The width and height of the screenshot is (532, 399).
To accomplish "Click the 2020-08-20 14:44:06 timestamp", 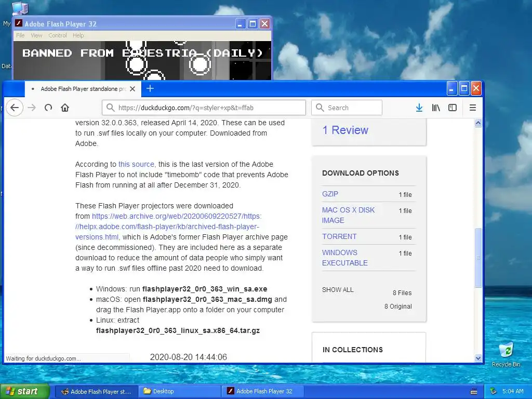I will click(188, 357).
